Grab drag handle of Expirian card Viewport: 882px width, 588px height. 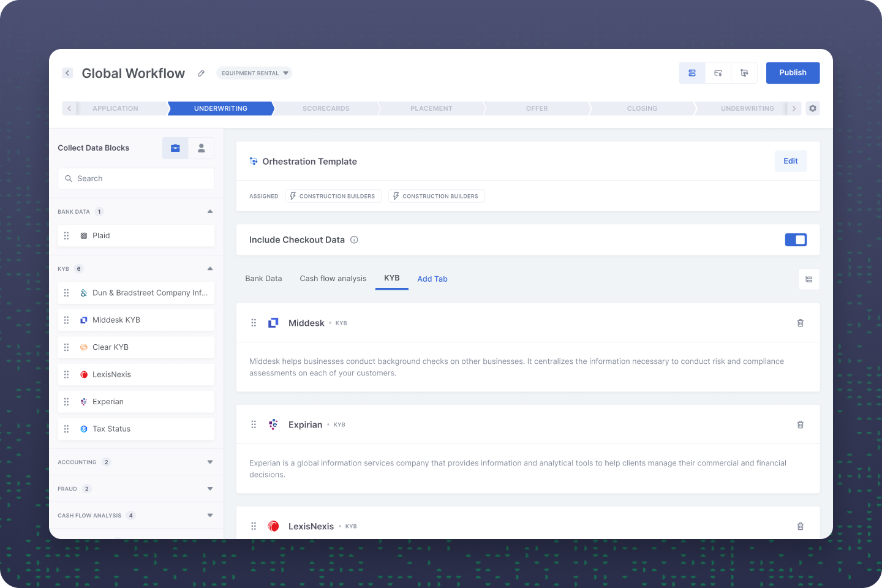(x=254, y=424)
